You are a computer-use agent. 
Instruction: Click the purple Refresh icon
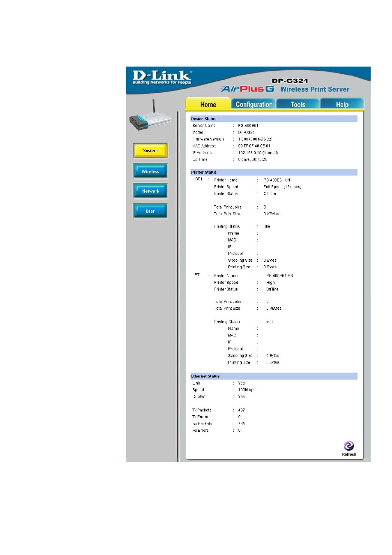[x=349, y=446]
